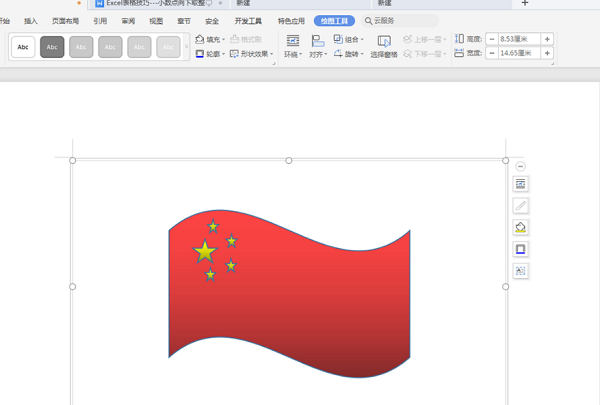
Task: Increase shape height with plus button
Action: pyautogui.click(x=547, y=39)
